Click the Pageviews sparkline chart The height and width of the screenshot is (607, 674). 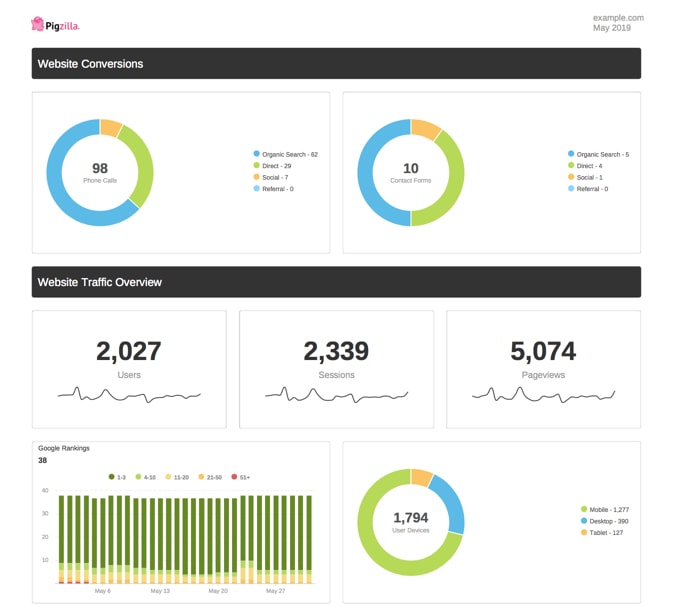point(543,395)
